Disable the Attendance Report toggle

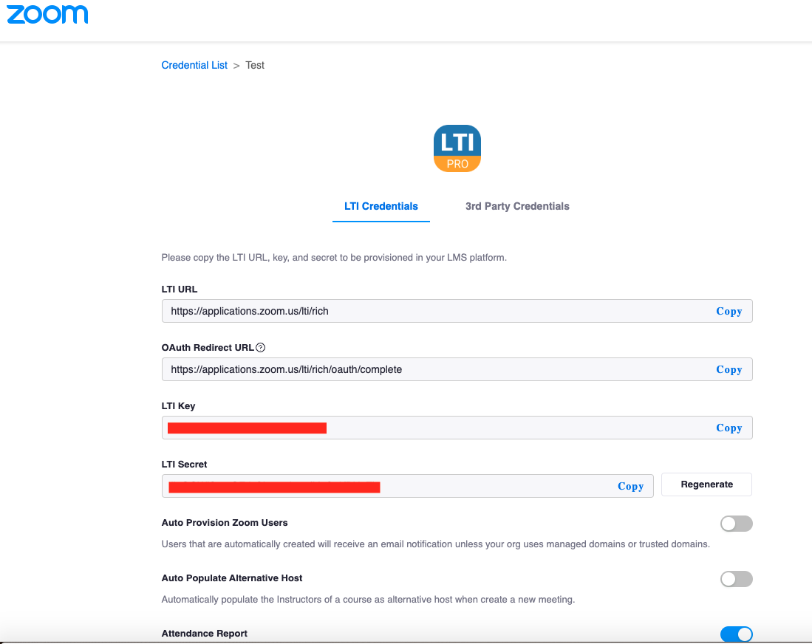[x=737, y=634]
